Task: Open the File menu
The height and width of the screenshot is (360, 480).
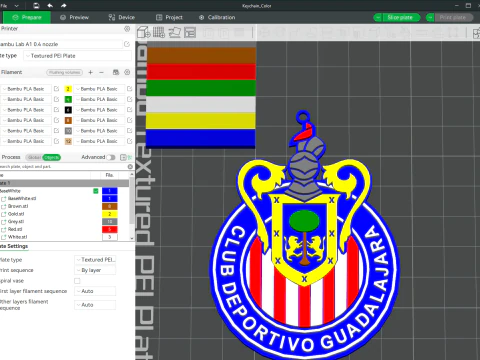Action: 4,5
